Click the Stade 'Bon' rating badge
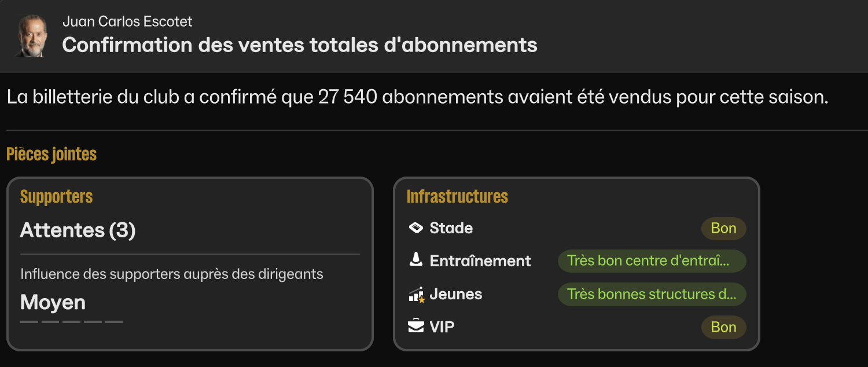 [723, 228]
